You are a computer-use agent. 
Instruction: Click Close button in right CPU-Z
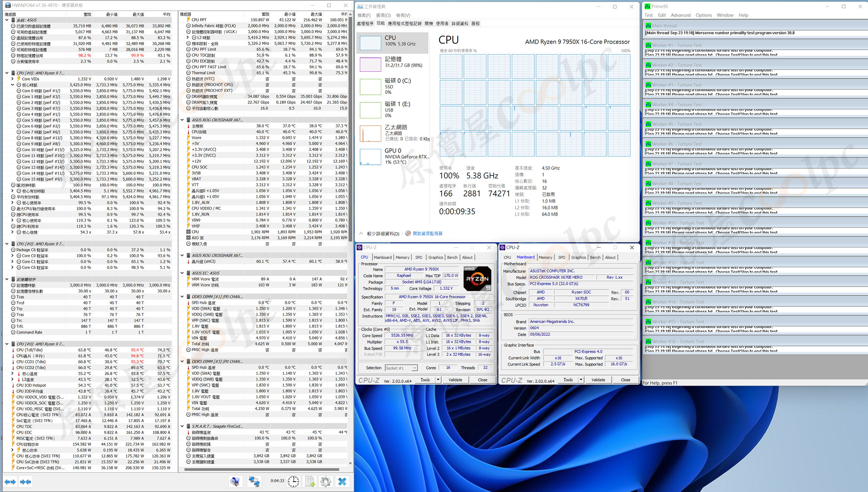[626, 380]
